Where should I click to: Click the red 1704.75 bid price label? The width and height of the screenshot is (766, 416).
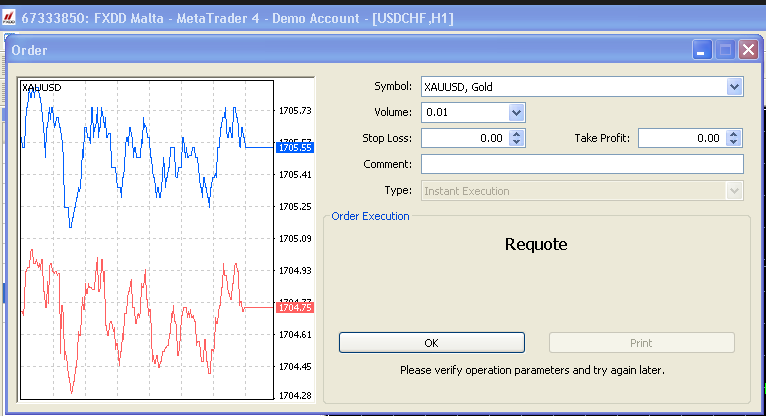(296, 308)
